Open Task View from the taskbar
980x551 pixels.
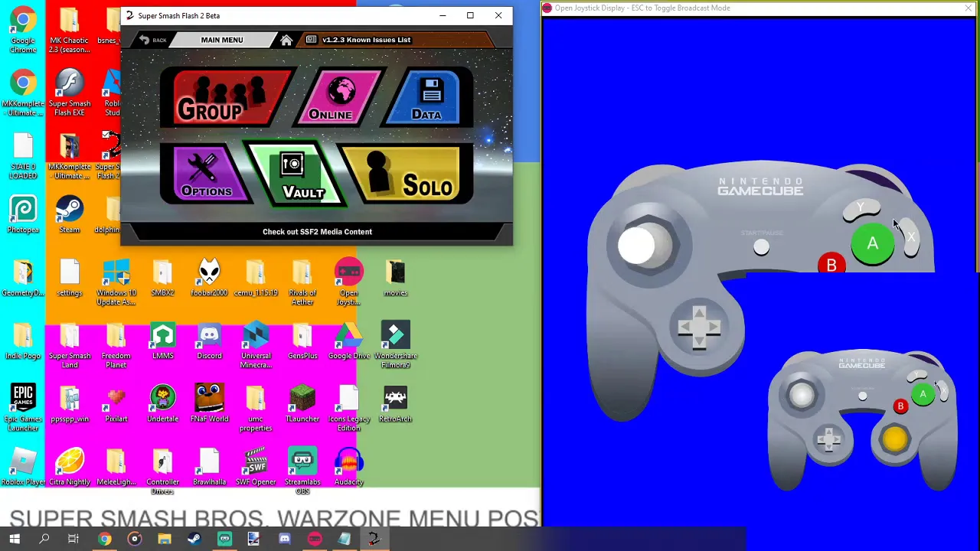73,540
